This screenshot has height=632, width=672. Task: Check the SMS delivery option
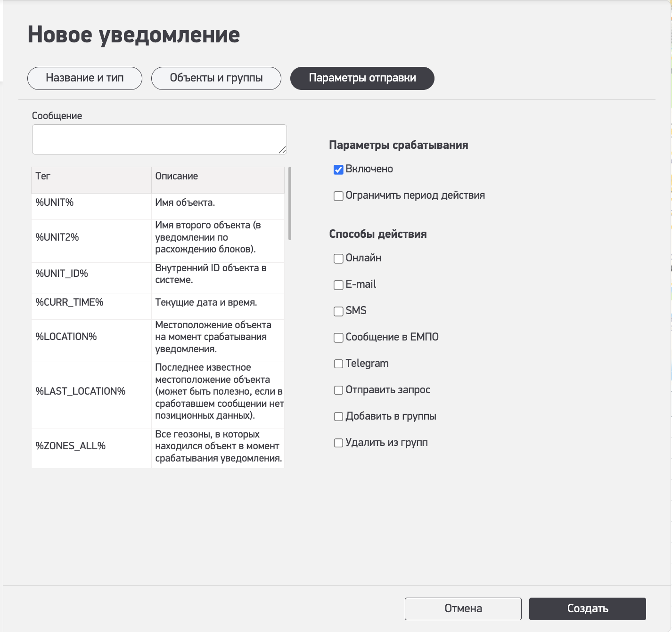point(338,311)
